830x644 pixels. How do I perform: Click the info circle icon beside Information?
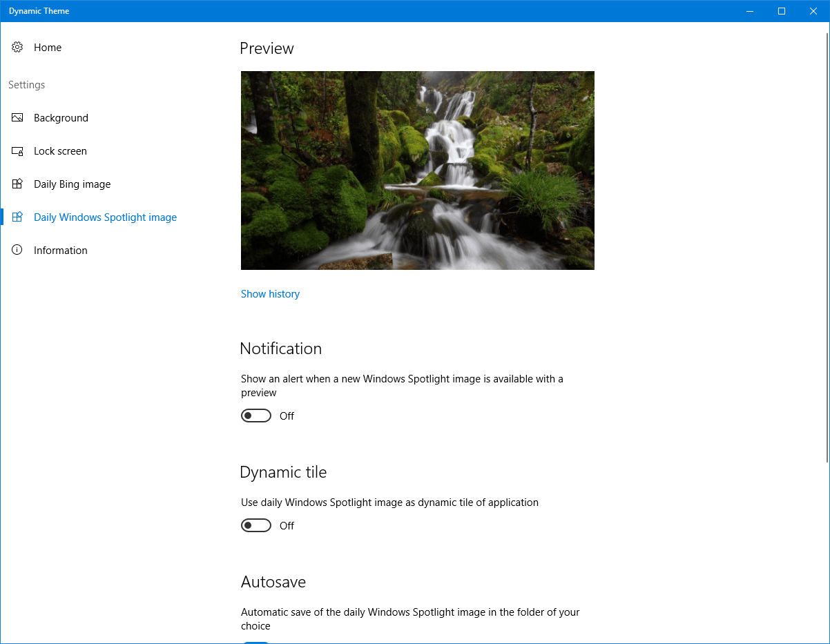(17, 251)
